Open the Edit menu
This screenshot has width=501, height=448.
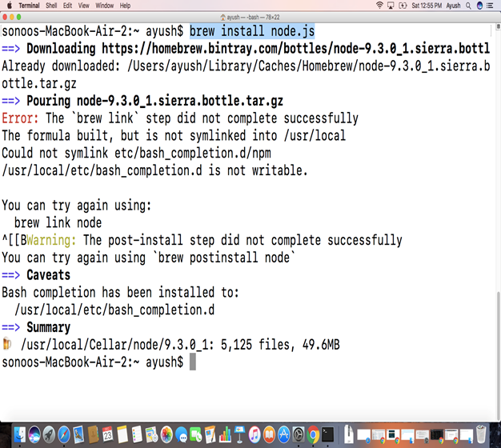tap(67, 6)
